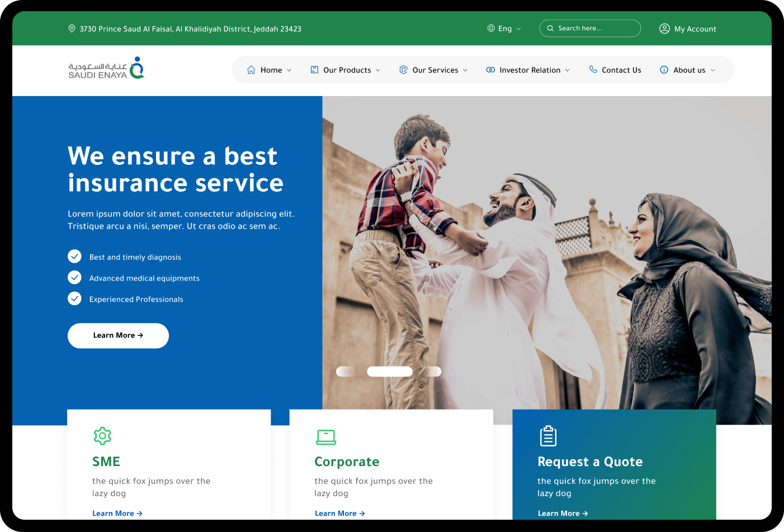The width and height of the screenshot is (784, 532).
Task: Click the Our Products icon
Action: tap(314, 70)
